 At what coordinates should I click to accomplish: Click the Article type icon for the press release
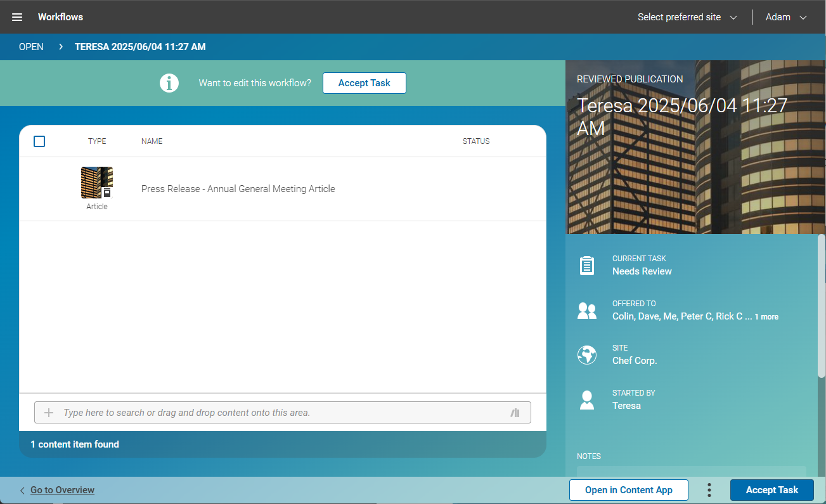96,182
